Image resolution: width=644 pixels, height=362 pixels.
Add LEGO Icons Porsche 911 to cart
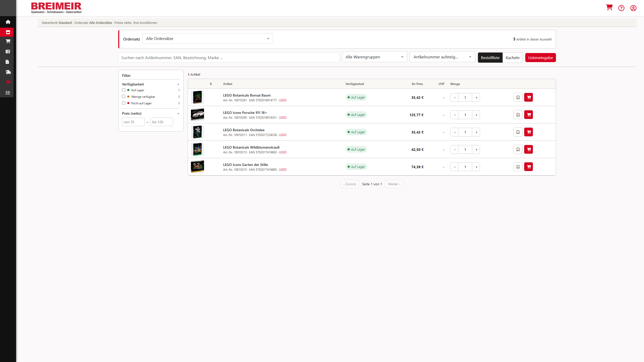529,115
